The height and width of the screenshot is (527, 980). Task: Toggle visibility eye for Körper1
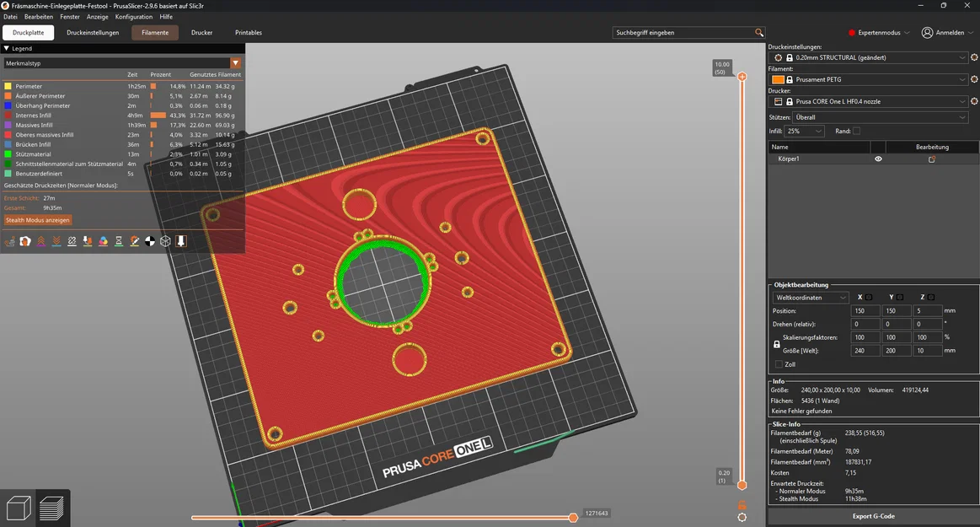(x=878, y=159)
